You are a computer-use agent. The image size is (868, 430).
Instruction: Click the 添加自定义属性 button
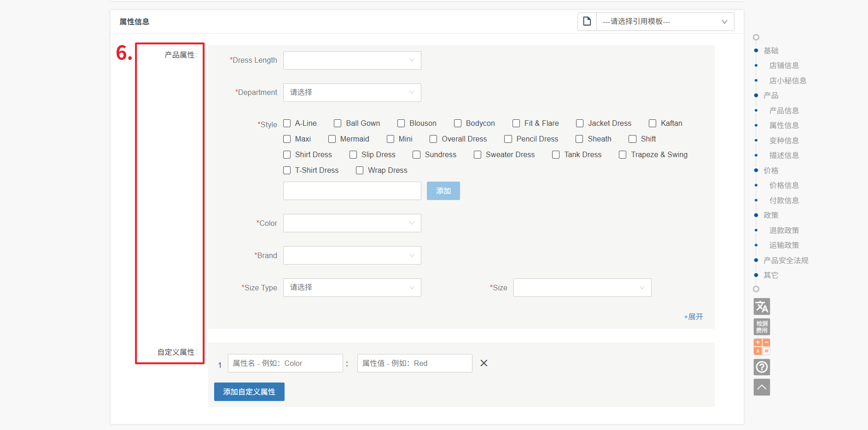pyautogui.click(x=249, y=392)
